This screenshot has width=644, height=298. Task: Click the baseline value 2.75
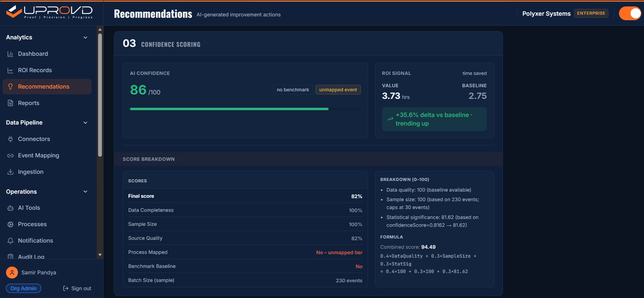point(477,96)
